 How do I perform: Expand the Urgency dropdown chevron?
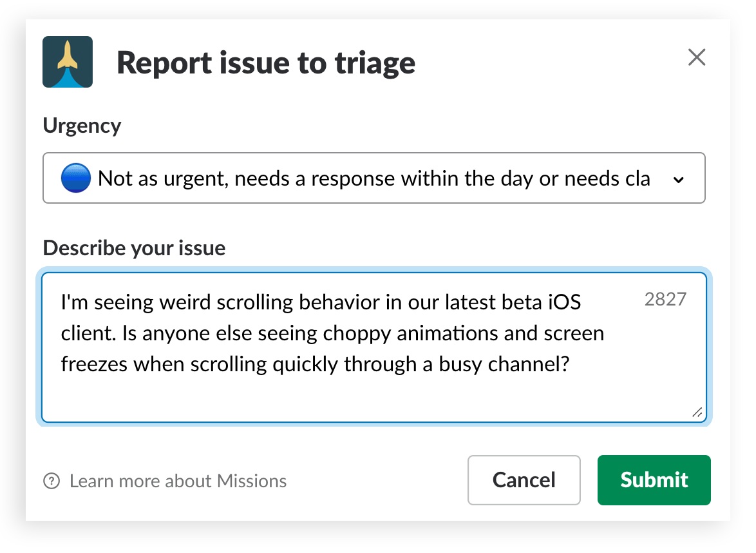(x=678, y=180)
